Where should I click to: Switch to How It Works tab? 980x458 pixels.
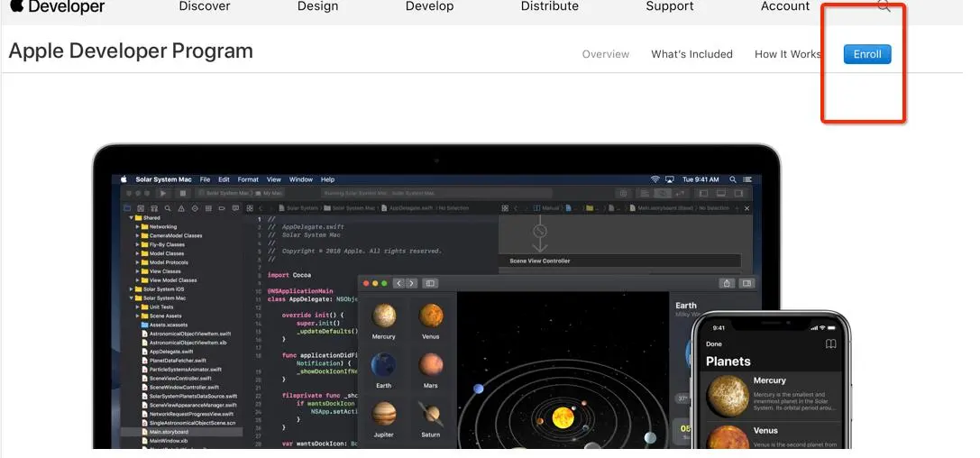tap(787, 54)
